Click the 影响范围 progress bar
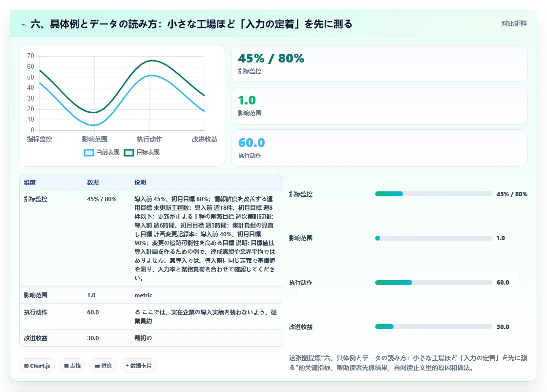Image resolution: width=547 pixels, height=392 pixels. coord(434,238)
